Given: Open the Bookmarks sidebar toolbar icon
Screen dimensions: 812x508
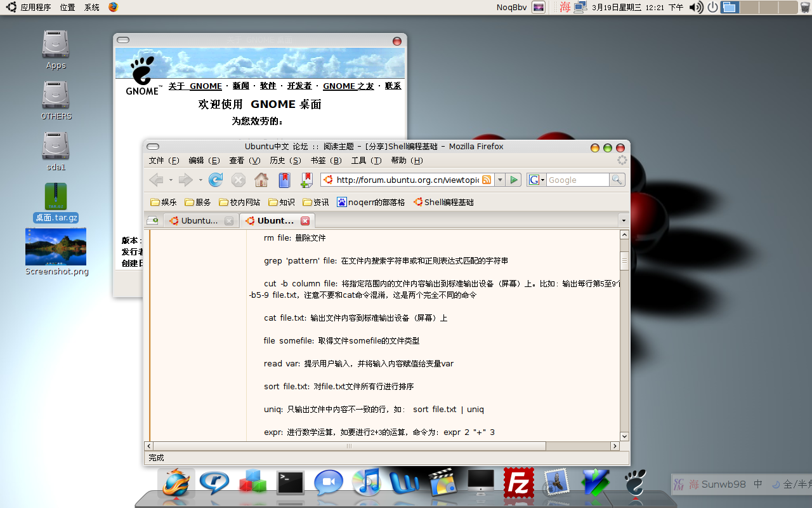Looking at the screenshot, I should (x=284, y=180).
